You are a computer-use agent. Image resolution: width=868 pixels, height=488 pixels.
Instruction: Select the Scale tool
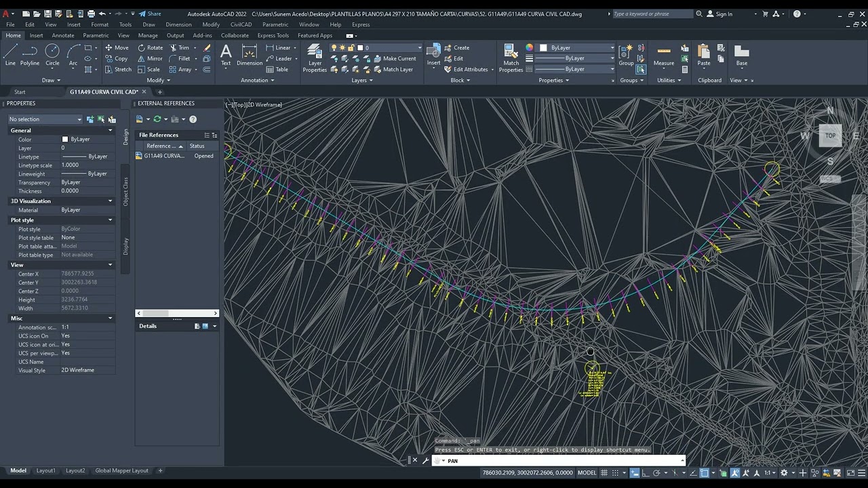149,69
